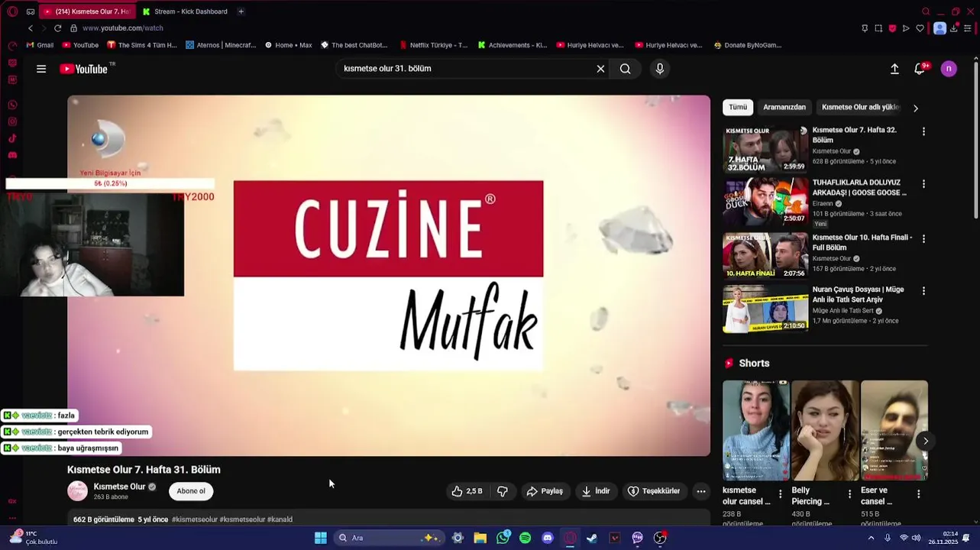Image resolution: width=980 pixels, height=550 pixels.
Task: Open a new browser tab
Action: (x=241, y=11)
